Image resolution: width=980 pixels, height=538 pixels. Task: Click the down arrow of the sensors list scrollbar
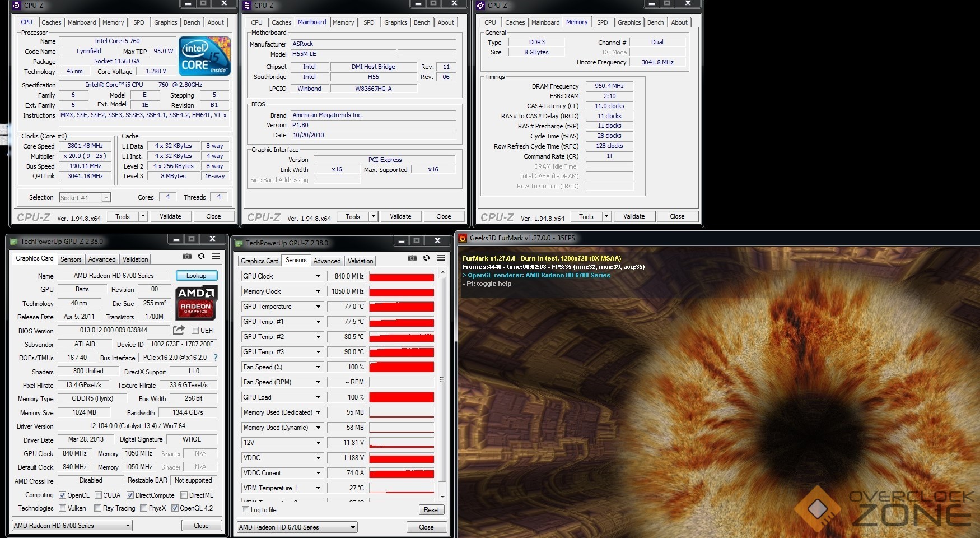tap(442, 497)
